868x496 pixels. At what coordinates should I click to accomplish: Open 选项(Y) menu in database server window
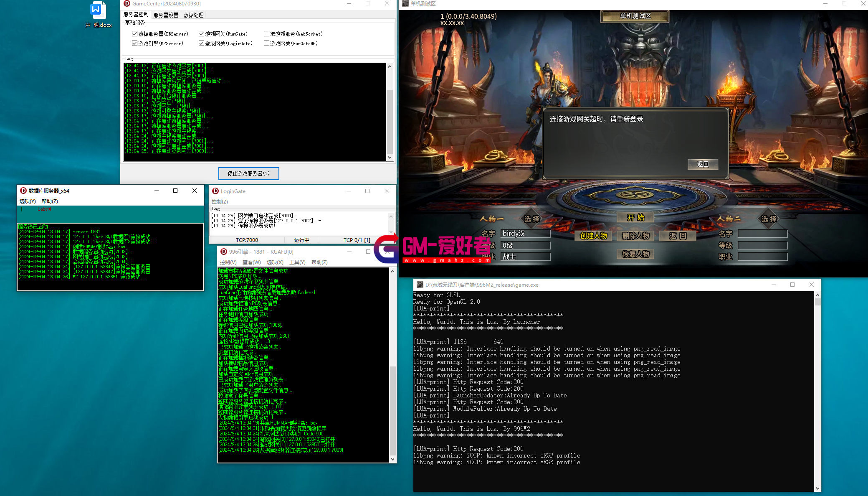(x=28, y=201)
